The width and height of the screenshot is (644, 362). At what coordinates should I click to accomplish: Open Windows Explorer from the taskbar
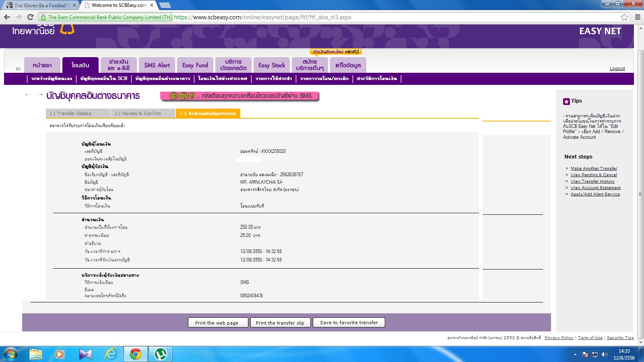(35, 354)
